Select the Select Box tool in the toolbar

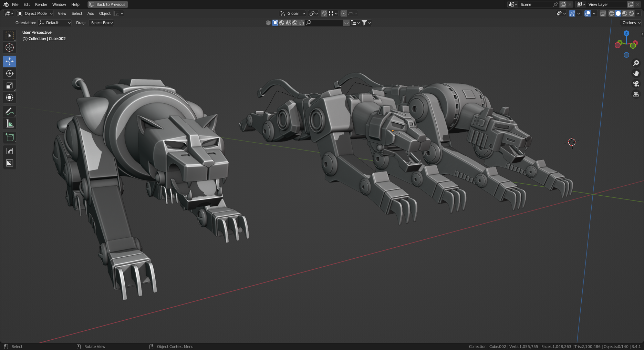click(10, 35)
